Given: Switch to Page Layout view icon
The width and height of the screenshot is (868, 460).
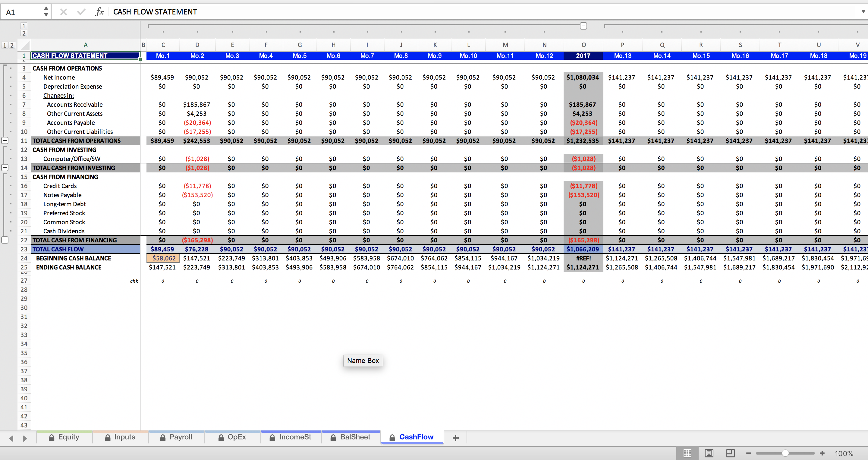Looking at the screenshot, I should [x=709, y=453].
